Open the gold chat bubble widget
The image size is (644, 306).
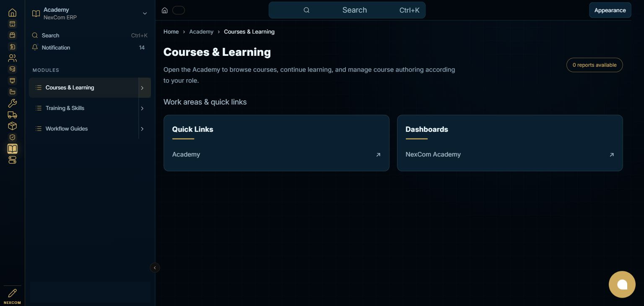[622, 284]
